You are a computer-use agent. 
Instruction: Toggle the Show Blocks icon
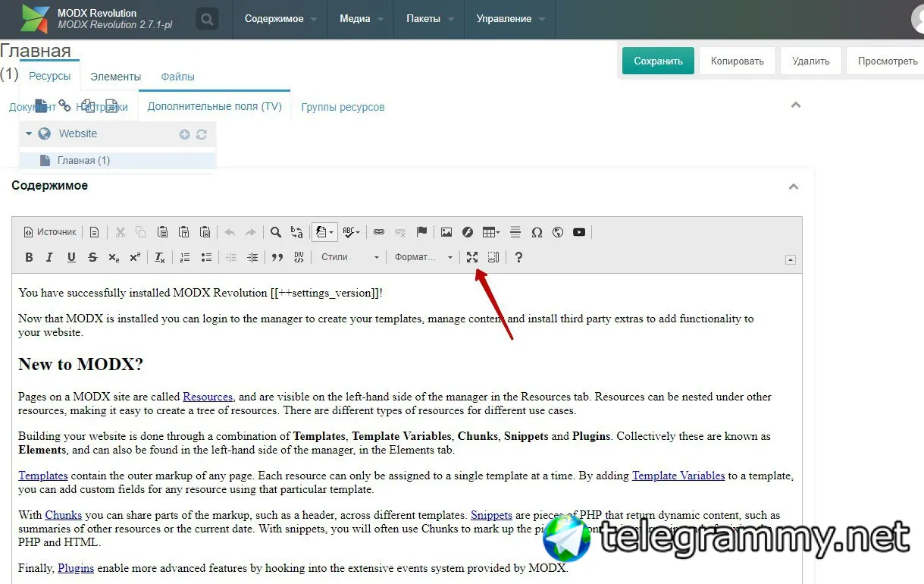point(493,257)
